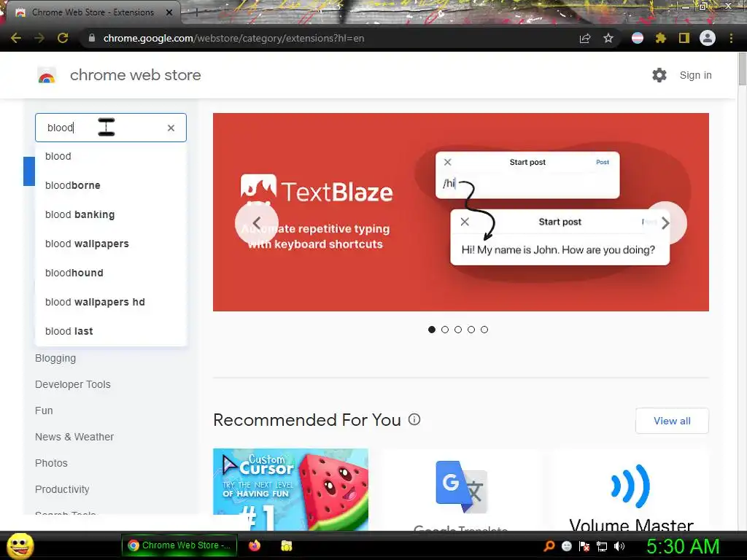Click the 5:30 AM clock

[683, 546]
